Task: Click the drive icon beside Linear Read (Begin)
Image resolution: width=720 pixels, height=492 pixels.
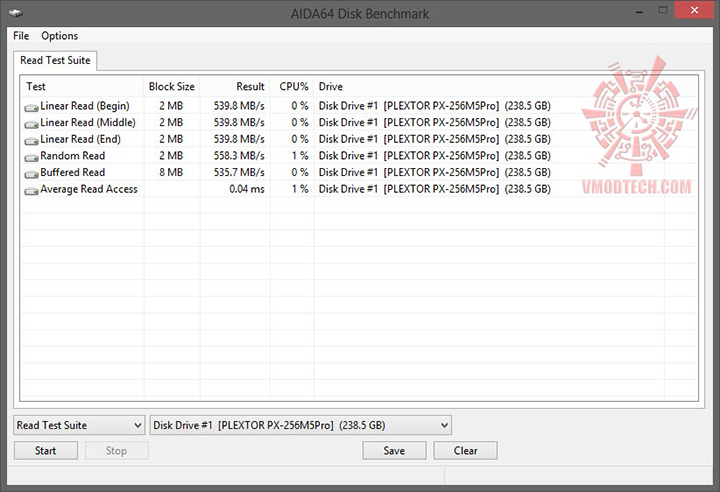Action: (31, 107)
